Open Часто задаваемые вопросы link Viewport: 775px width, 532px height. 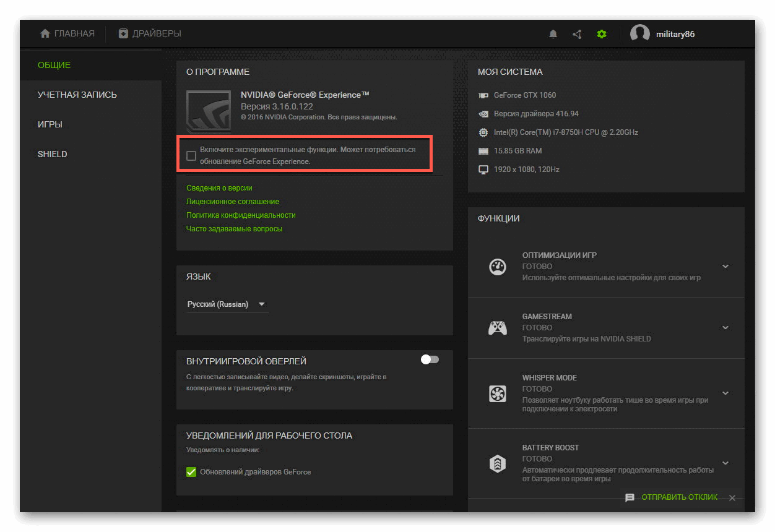point(234,229)
